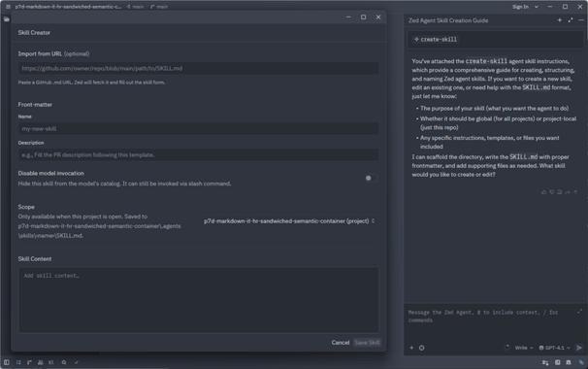This screenshot has height=369, width=588.
Task: Jump to top of thread arrow icon
Action: 575,192
